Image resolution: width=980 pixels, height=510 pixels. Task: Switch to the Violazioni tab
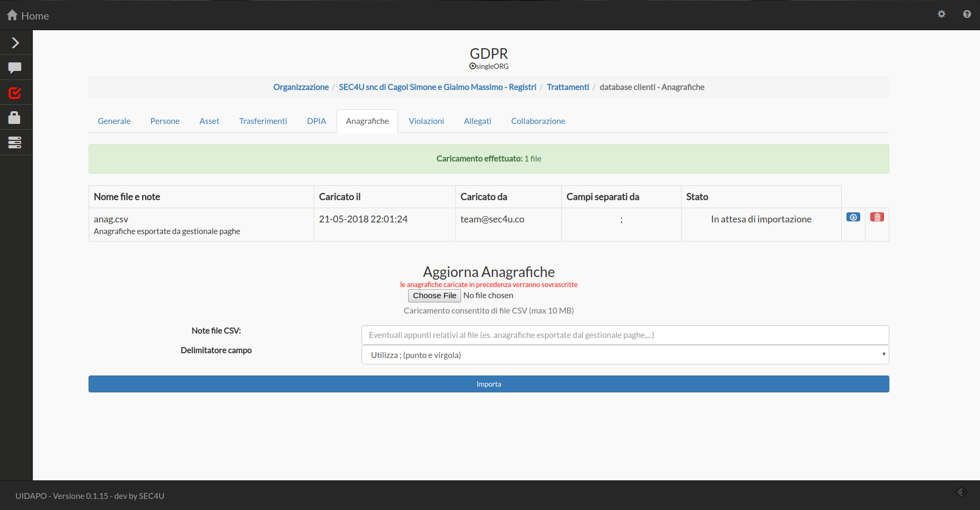click(x=426, y=121)
